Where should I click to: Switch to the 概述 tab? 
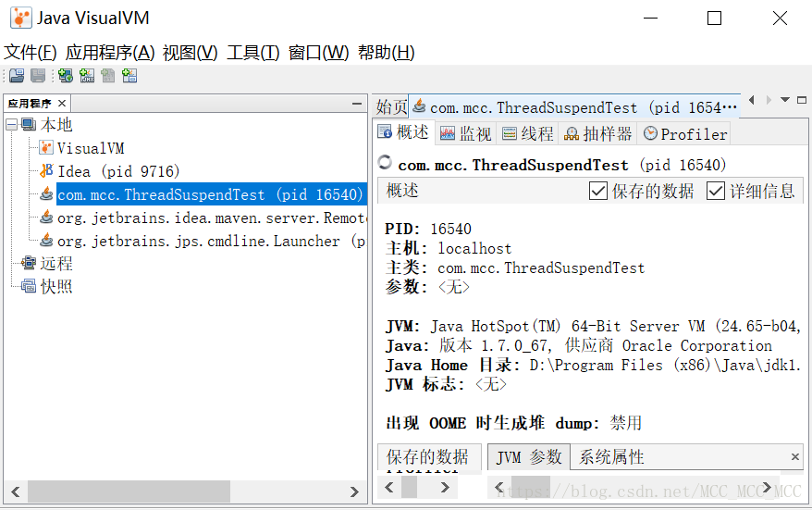point(403,132)
